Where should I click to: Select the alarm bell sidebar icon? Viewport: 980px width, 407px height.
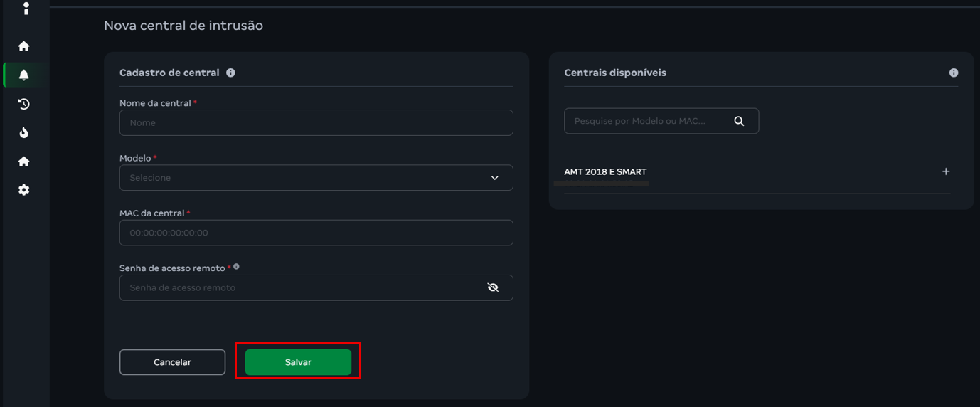(x=24, y=75)
